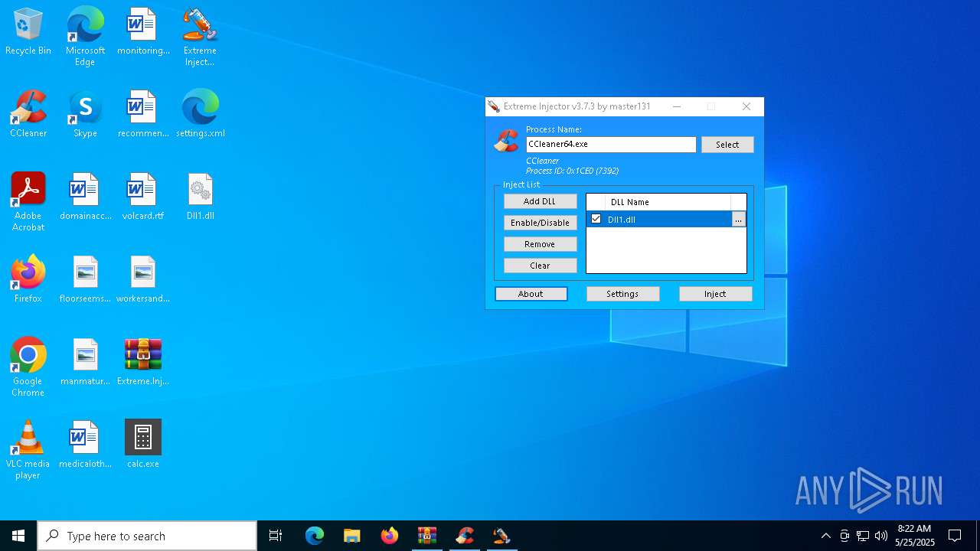Viewport: 980px width, 551px height.
Task: Select the Extreme.Inj... WinRAR archive icon
Action: (x=143, y=363)
